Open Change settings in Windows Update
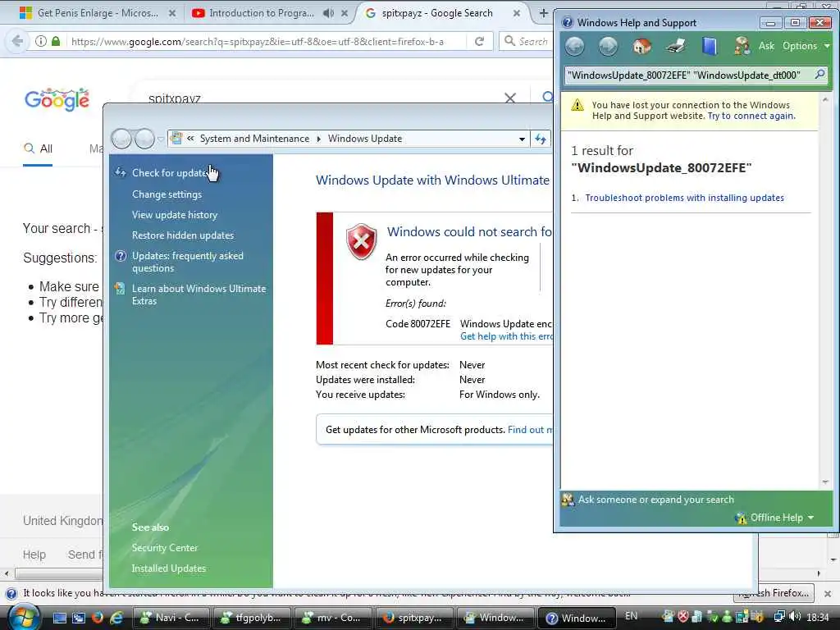Screen dimensions: 840x630 167,194
